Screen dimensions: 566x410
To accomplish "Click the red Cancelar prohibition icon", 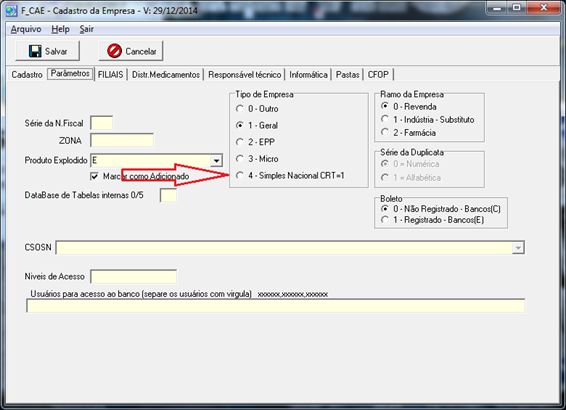I will coord(114,51).
